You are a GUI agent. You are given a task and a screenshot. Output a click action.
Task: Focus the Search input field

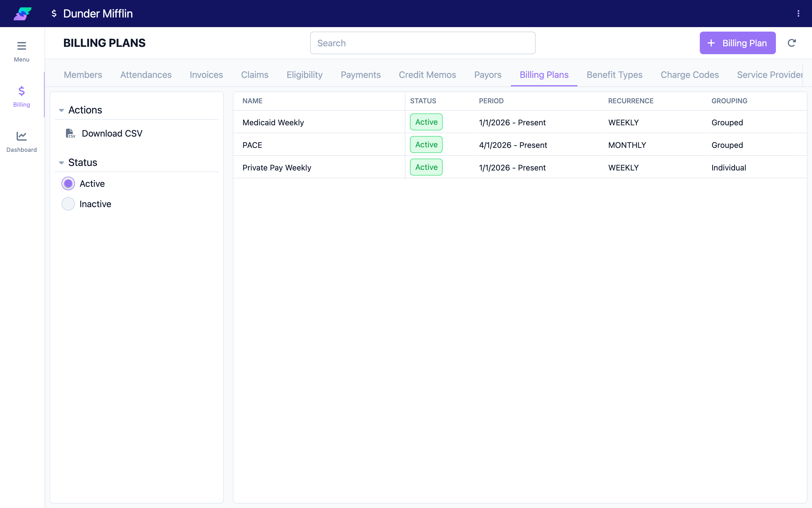coord(422,43)
